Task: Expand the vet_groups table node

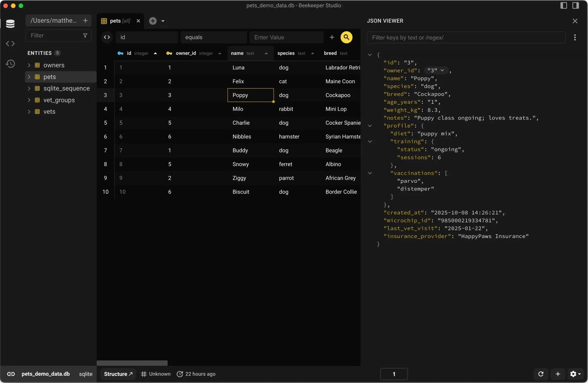Action: (29, 100)
